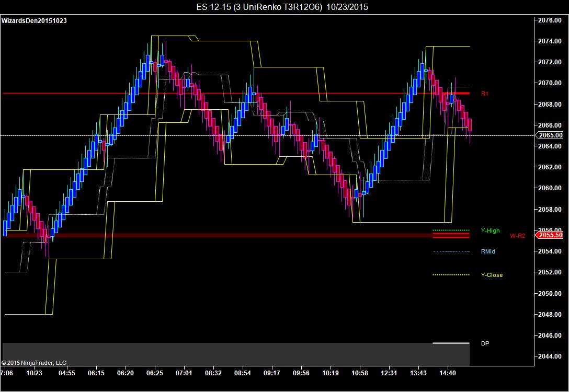
Task: Click the 10:19 time axis label
Action: pyautogui.click(x=331, y=373)
